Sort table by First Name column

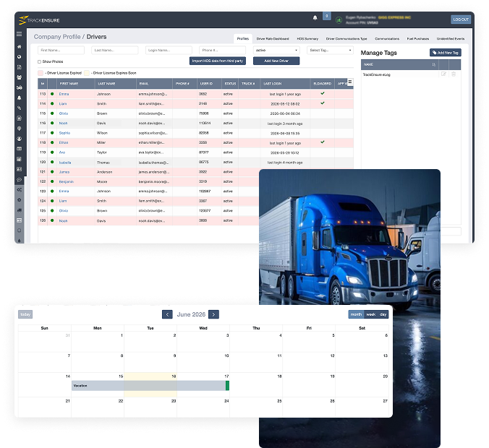pos(76,84)
